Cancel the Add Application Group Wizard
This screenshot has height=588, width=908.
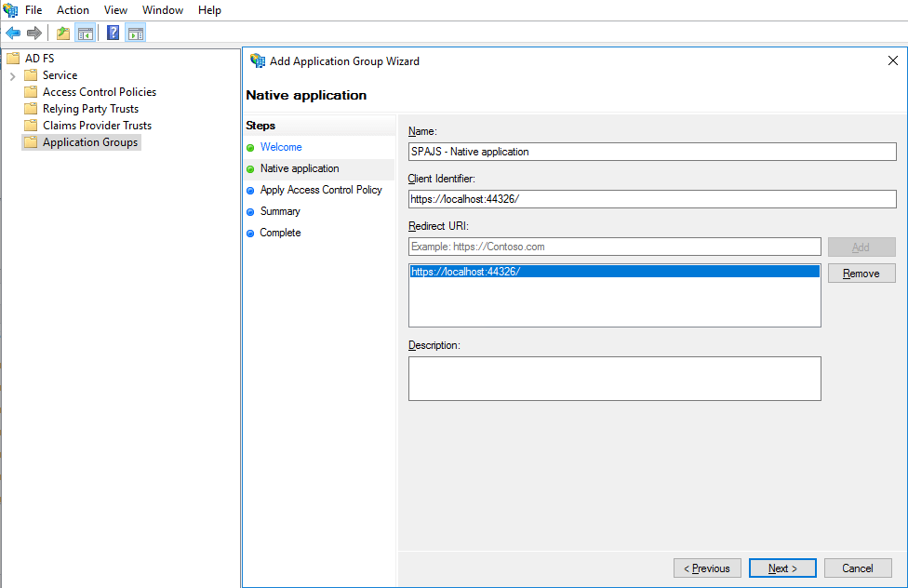(x=858, y=568)
